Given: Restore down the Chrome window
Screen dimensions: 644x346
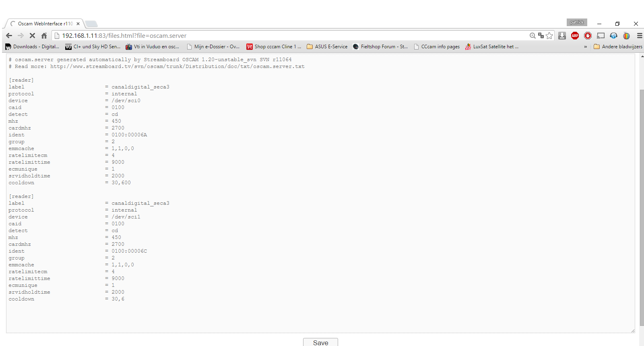Looking at the screenshot, I should [617, 24].
